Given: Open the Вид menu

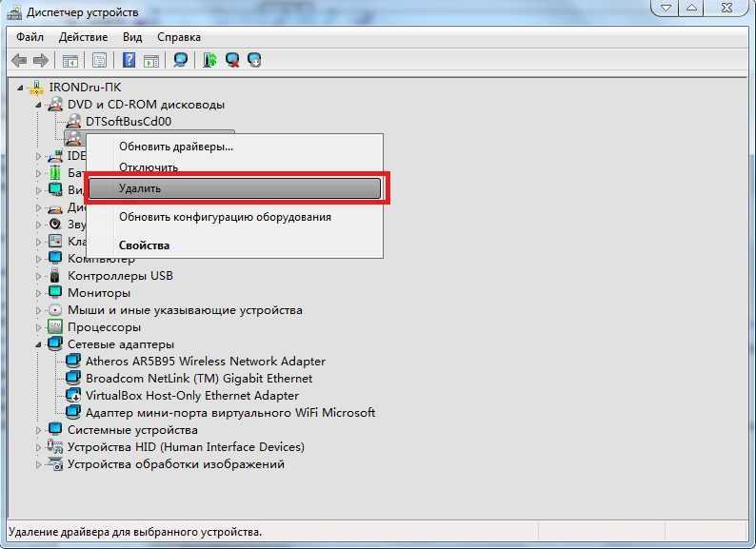Looking at the screenshot, I should 132,37.
